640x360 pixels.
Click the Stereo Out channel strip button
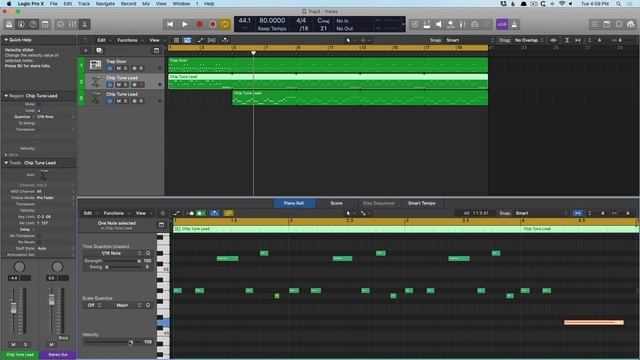[x=58, y=354]
